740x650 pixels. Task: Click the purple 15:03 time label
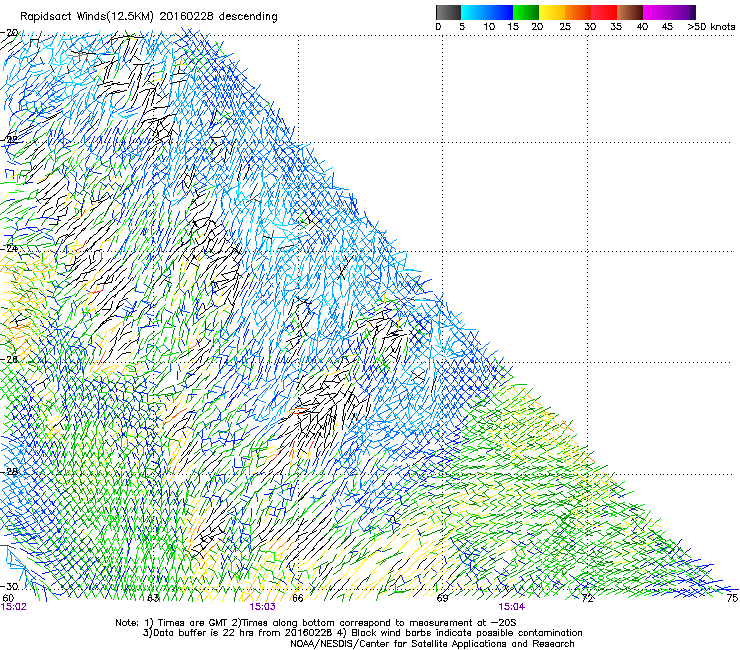click(262, 607)
